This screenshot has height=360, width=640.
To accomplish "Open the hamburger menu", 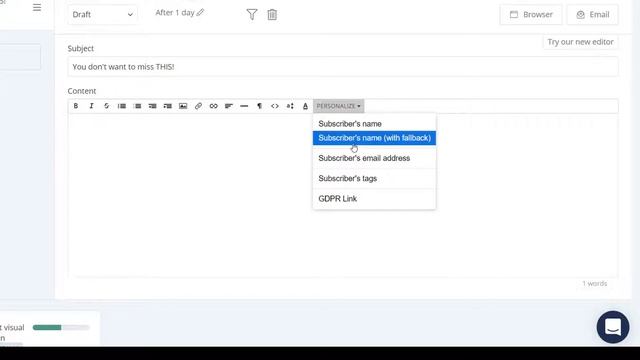I will coord(37,7).
